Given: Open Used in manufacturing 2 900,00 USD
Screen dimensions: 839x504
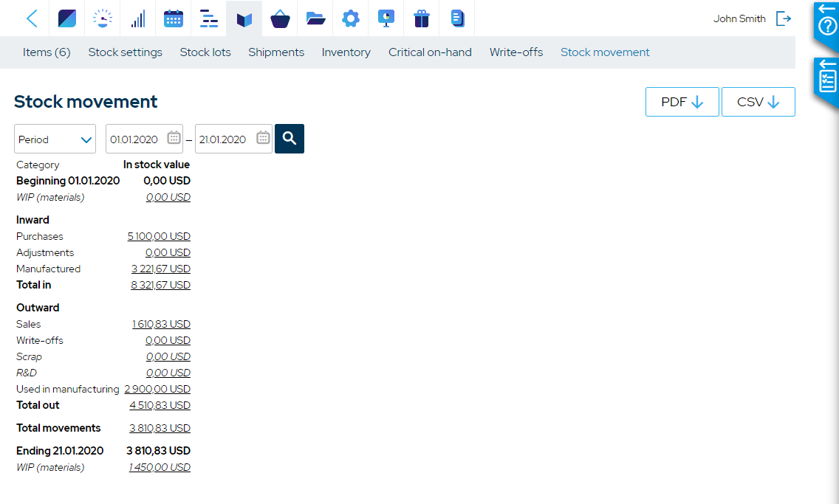Looking at the screenshot, I should tap(157, 389).
